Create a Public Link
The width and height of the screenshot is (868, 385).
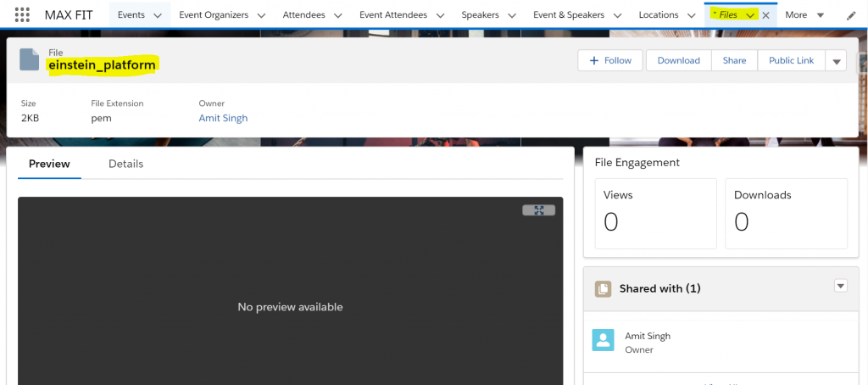pos(791,60)
